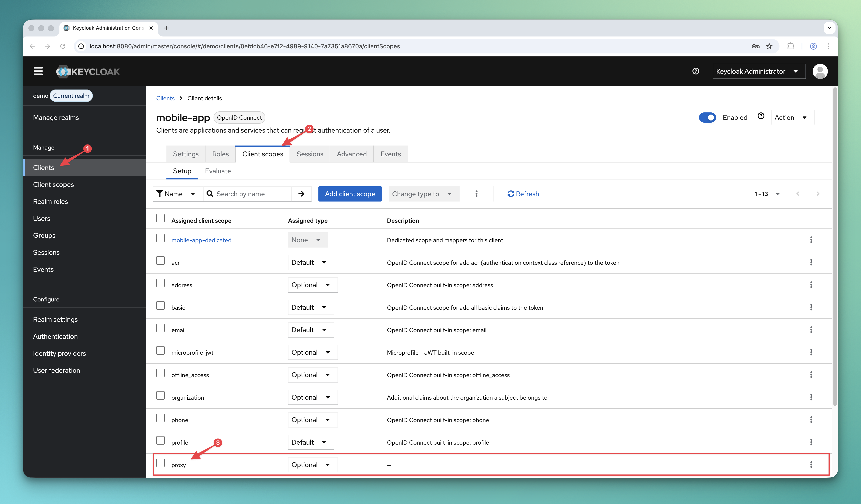Viewport: 861px width, 504px height.
Task: Open kebab menu for acr row
Action: [811, 262]
